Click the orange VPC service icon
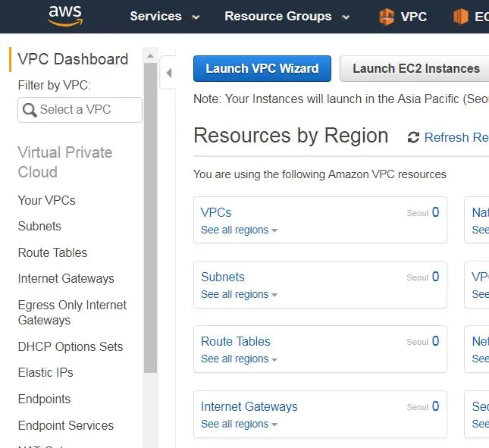489x448 pixels. (387, 17)
